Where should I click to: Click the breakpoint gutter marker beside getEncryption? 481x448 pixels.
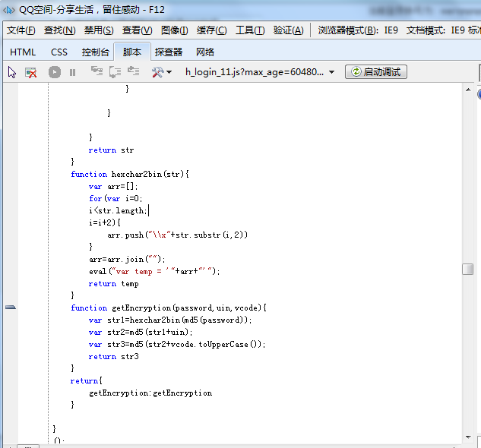click(11, 308)
